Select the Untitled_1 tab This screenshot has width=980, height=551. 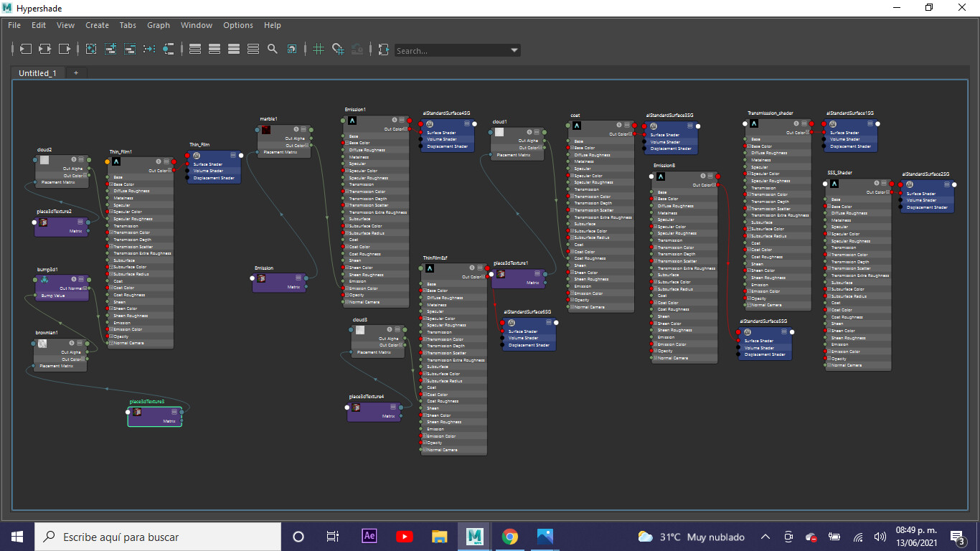(37, 73)
